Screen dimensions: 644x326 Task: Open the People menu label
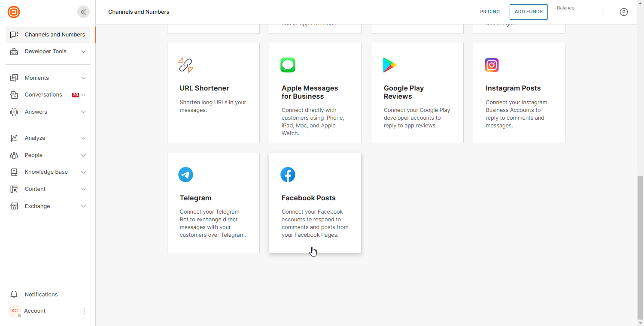click(x=33, y=155)
